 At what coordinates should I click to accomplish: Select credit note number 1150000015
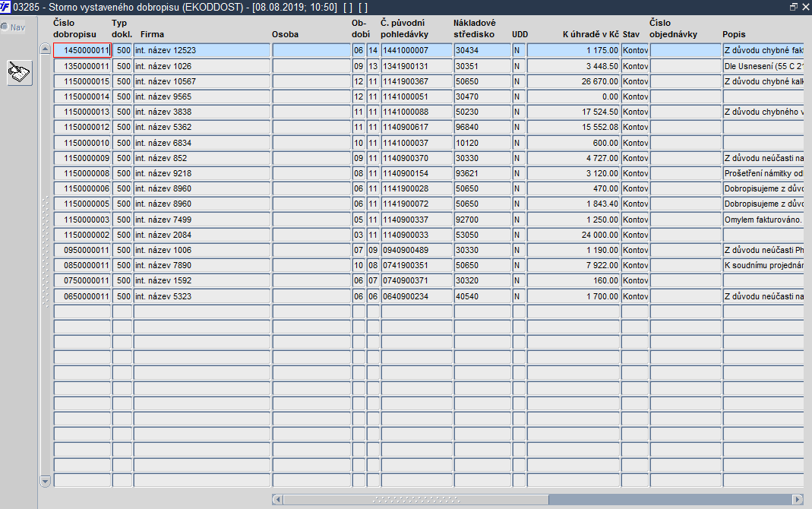click(82, 81)
